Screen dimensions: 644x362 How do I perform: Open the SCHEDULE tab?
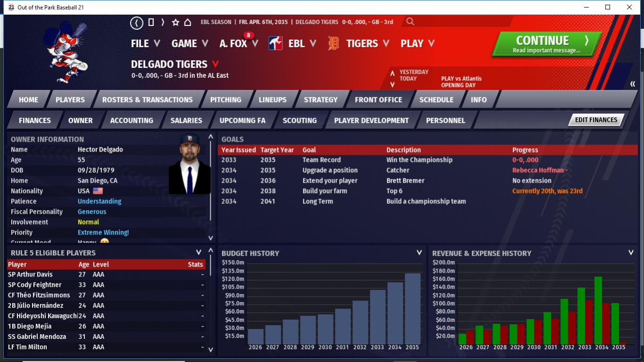tap(436, 100)
